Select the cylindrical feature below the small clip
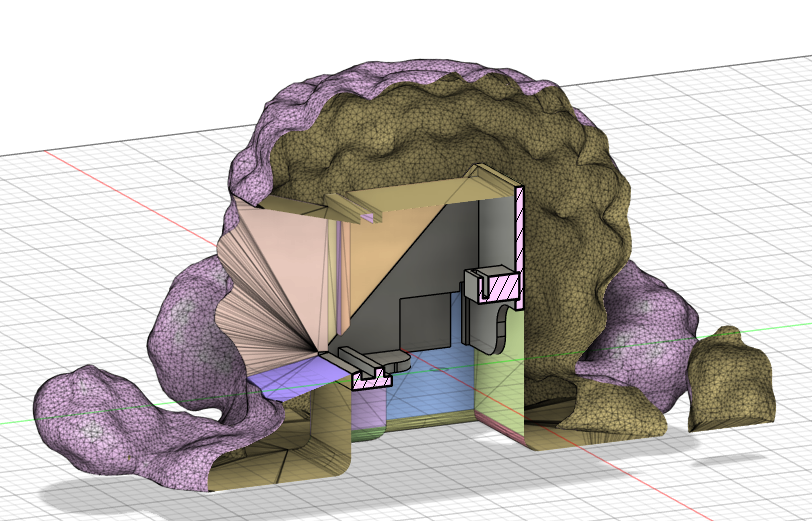 tap(370, 410)
